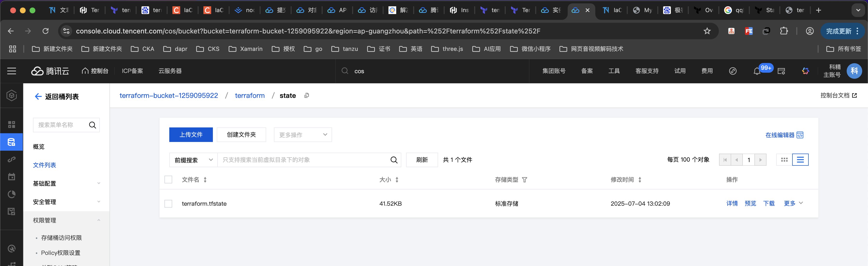Collapse 权限管理 menu section
Viewport: 868px width, 266px height.
[x=66, y=220]
